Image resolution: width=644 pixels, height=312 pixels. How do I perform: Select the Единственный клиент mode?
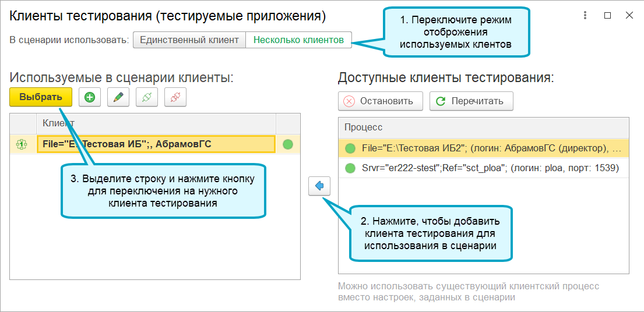click(189, 40)
